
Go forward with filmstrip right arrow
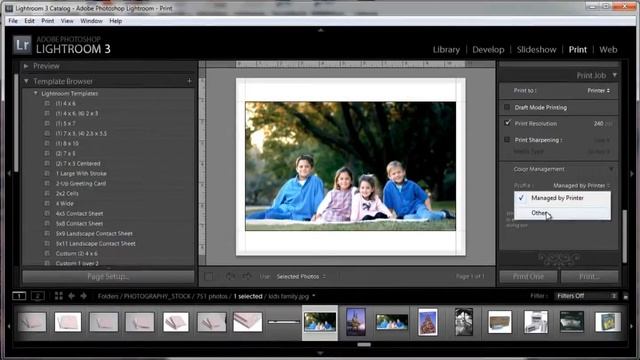pos(84,296)
